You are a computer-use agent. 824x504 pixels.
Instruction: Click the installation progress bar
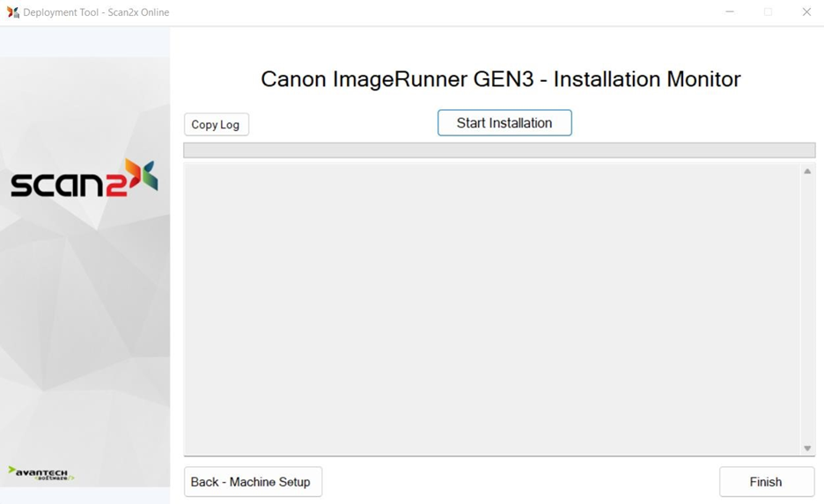click(499, 150)
